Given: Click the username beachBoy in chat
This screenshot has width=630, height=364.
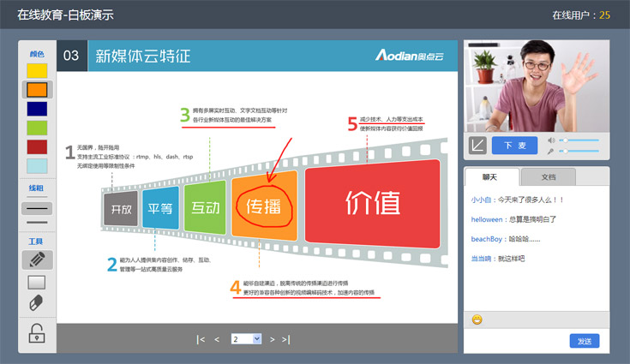Looking at the screenshot, I should [x=486, y=239].
